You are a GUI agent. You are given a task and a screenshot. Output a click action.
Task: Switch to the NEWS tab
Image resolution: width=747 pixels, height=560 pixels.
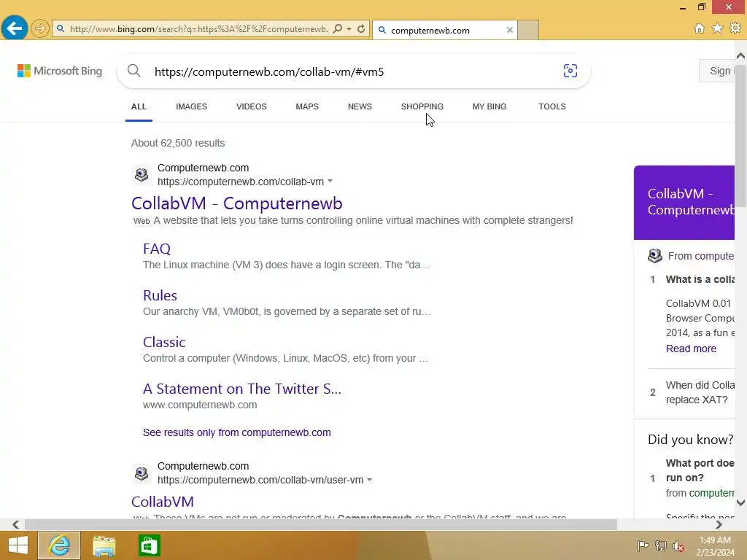point(360,106)
